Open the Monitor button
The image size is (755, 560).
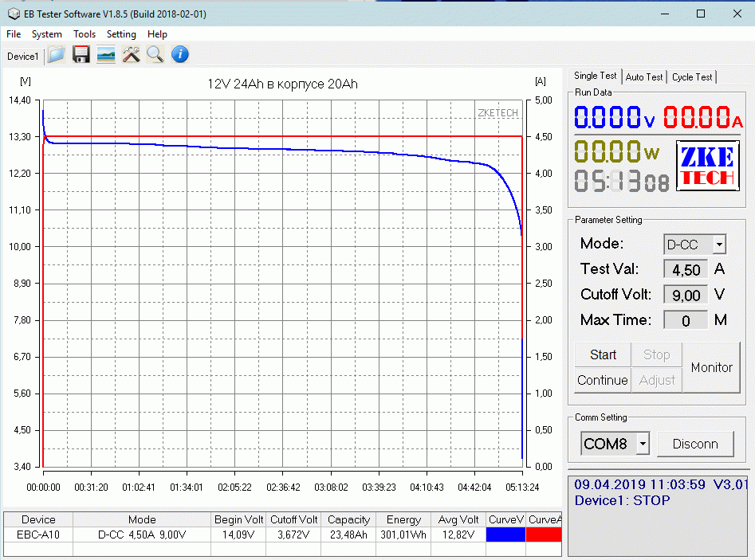pyautogui.click(x=711, y=367)
